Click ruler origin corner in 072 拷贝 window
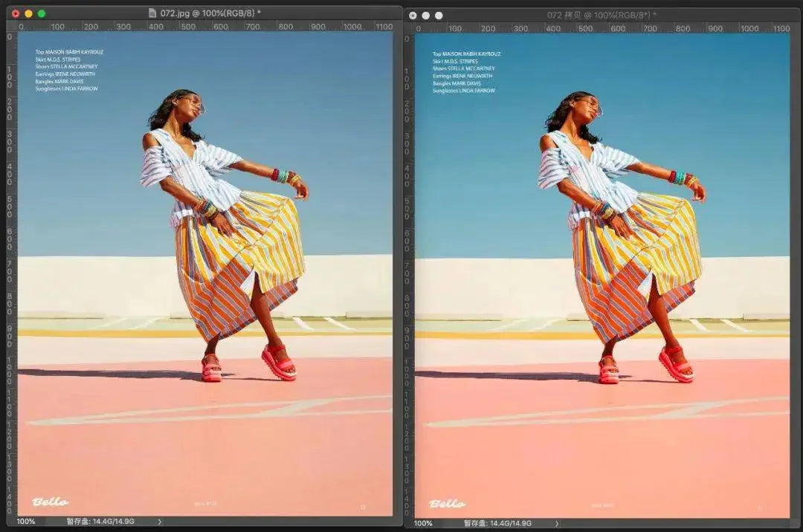Screen dimensions: 803x532 (x=409, y=28)
